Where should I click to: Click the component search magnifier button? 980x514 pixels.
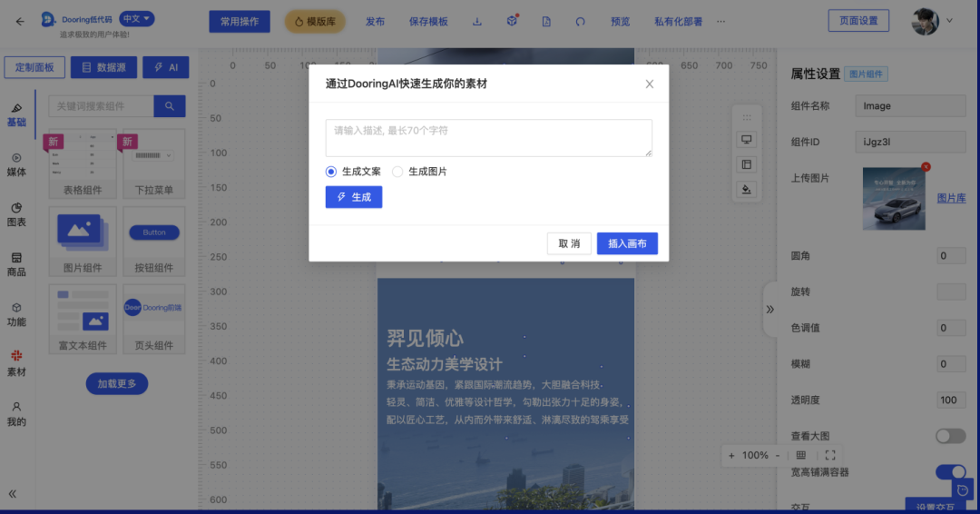click(x=170, y=106)
